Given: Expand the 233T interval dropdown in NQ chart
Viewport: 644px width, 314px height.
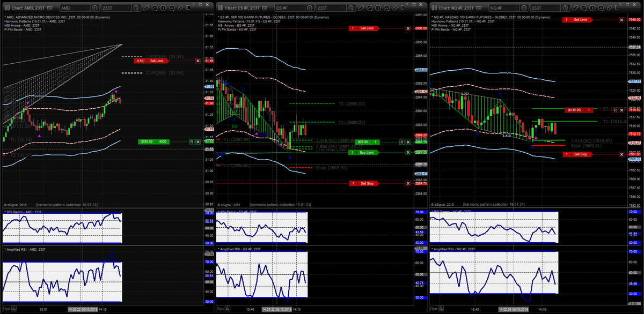Looking at the screenshot, I should point(557,8).
